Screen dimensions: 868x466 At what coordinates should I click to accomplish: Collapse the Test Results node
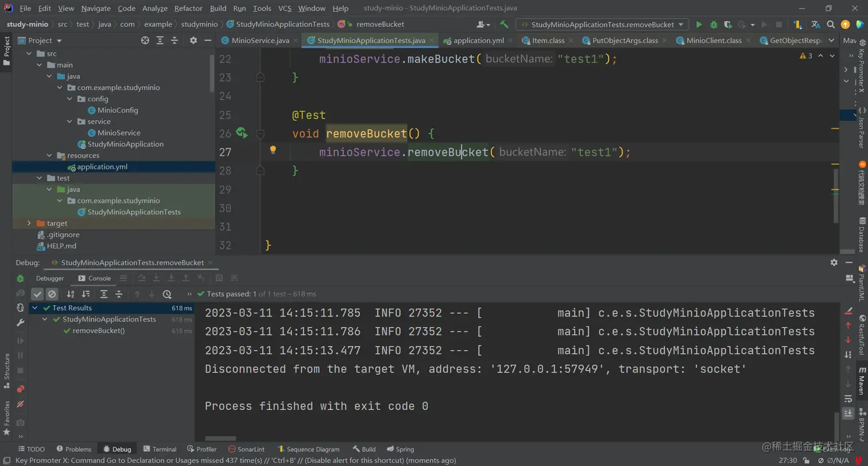coord(36,308)
